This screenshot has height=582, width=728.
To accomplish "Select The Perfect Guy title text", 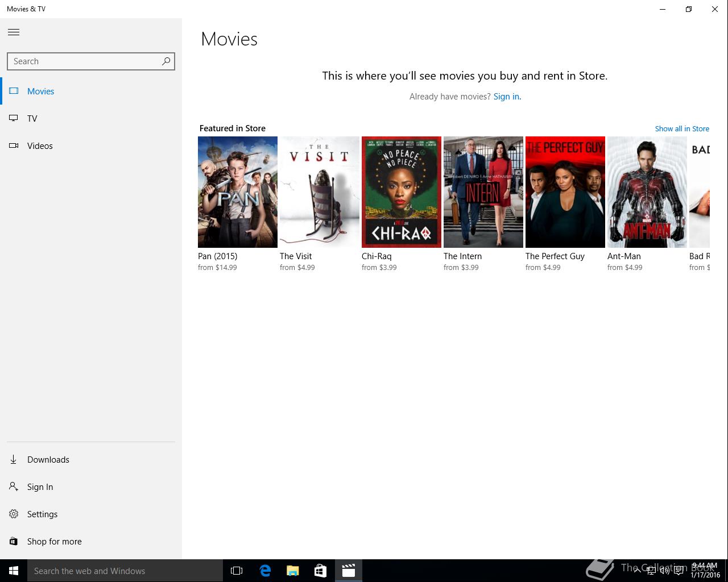I will click(555, 256).
